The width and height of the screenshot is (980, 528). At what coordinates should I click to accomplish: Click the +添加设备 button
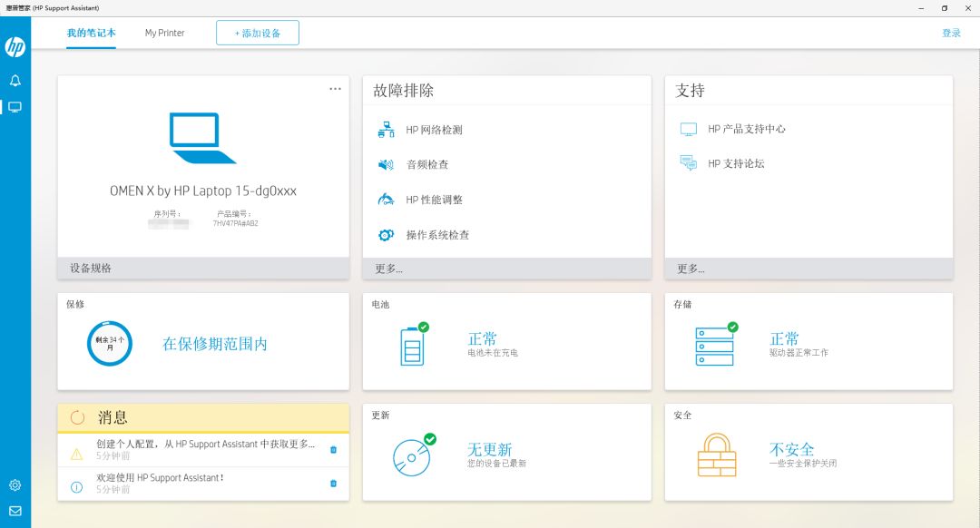258,34
